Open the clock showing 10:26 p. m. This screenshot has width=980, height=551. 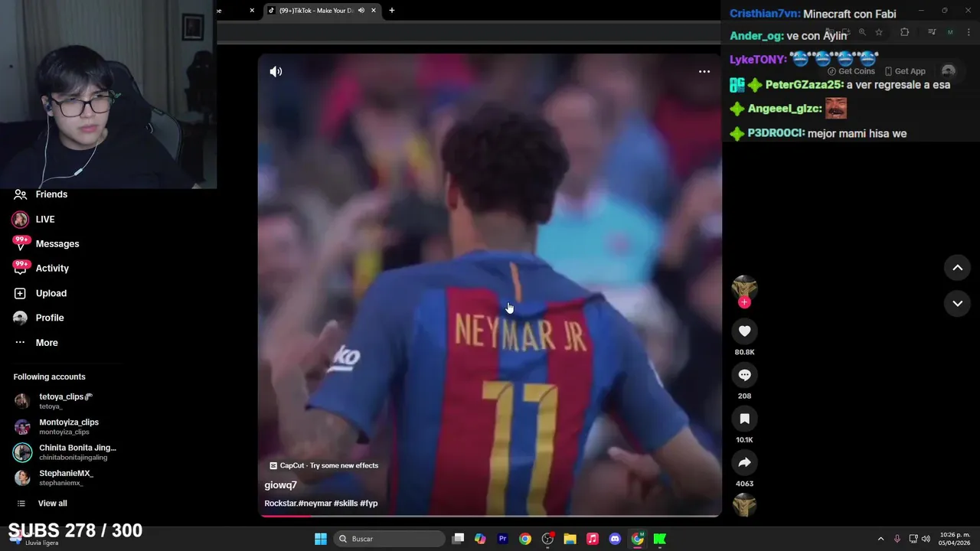955,539
